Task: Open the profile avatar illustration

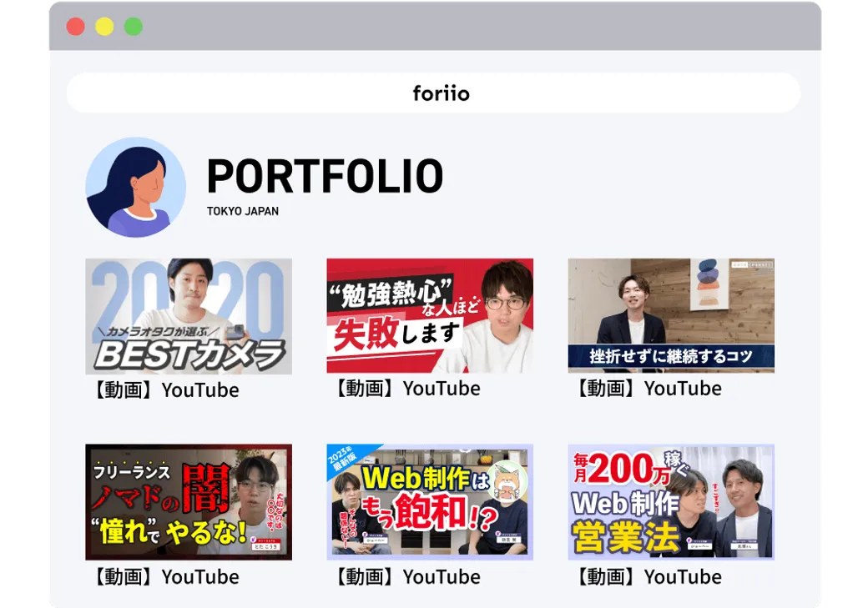Action: (135, 187)
